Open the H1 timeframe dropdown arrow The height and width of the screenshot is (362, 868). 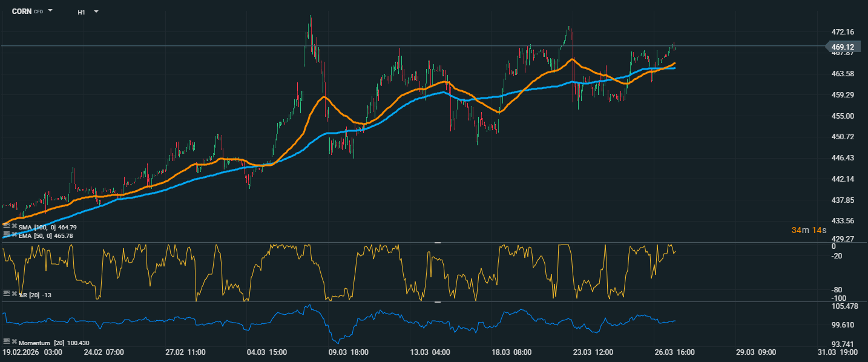(96, 12)
